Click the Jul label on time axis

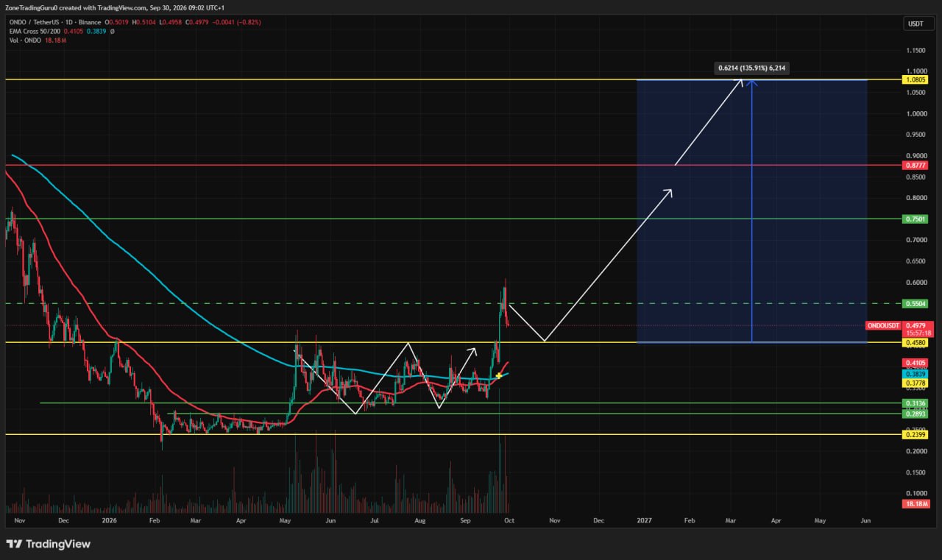pos(375,520)
